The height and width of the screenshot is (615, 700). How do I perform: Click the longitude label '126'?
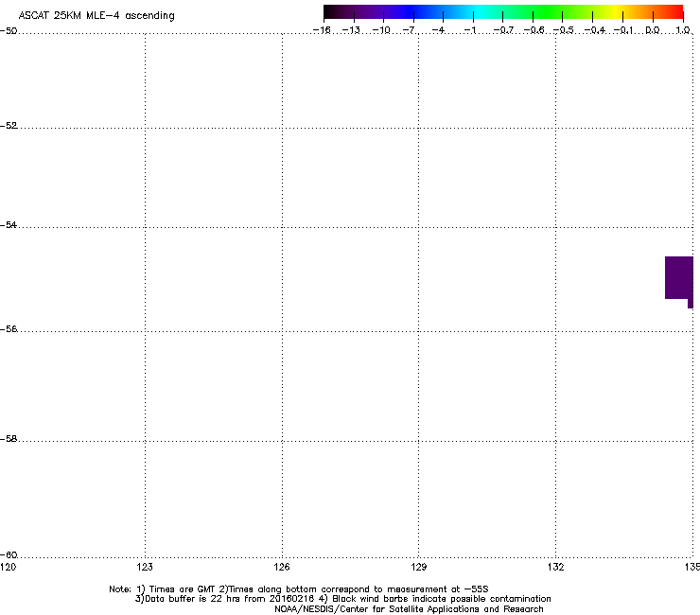click(x=282, y=567)
